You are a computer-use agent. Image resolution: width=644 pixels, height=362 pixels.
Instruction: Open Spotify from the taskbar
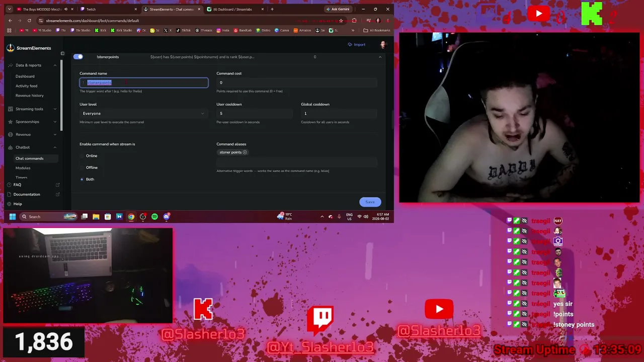tap(154, 217)
